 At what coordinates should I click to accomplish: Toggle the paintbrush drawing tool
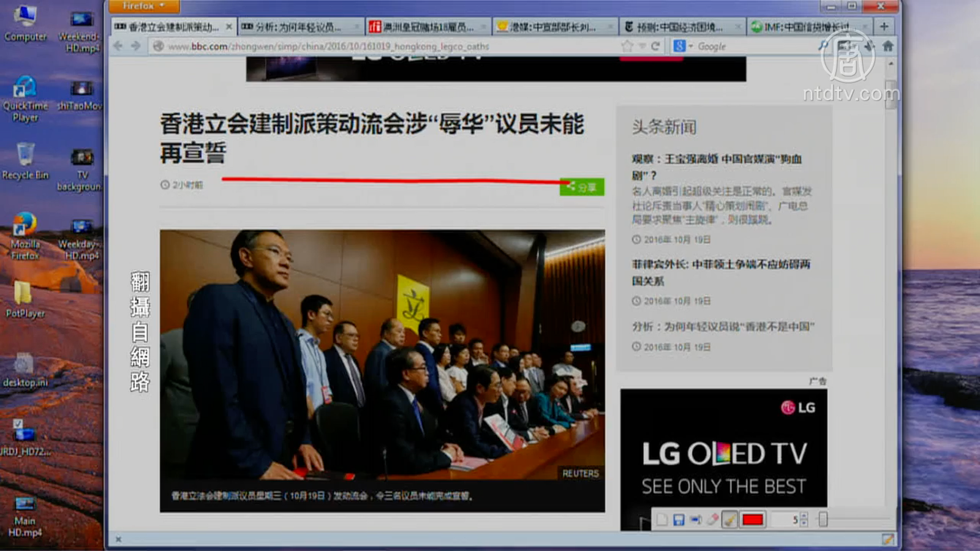click(x=729, y=520)
